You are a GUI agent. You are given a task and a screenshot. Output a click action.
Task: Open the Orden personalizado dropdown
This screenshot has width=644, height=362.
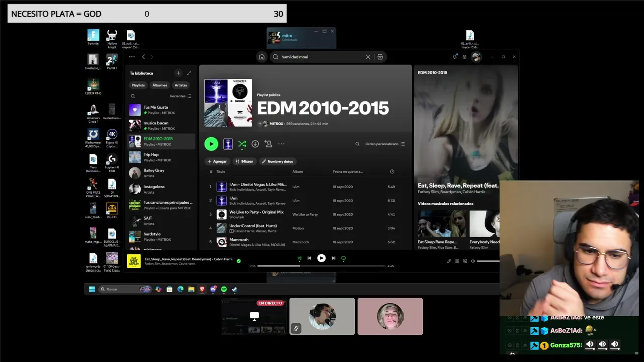385,144
